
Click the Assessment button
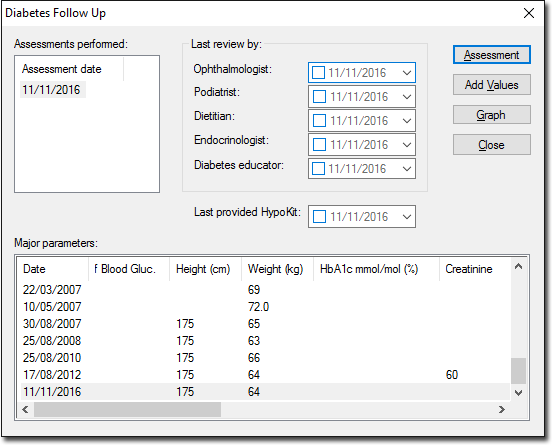coord(491,55)
